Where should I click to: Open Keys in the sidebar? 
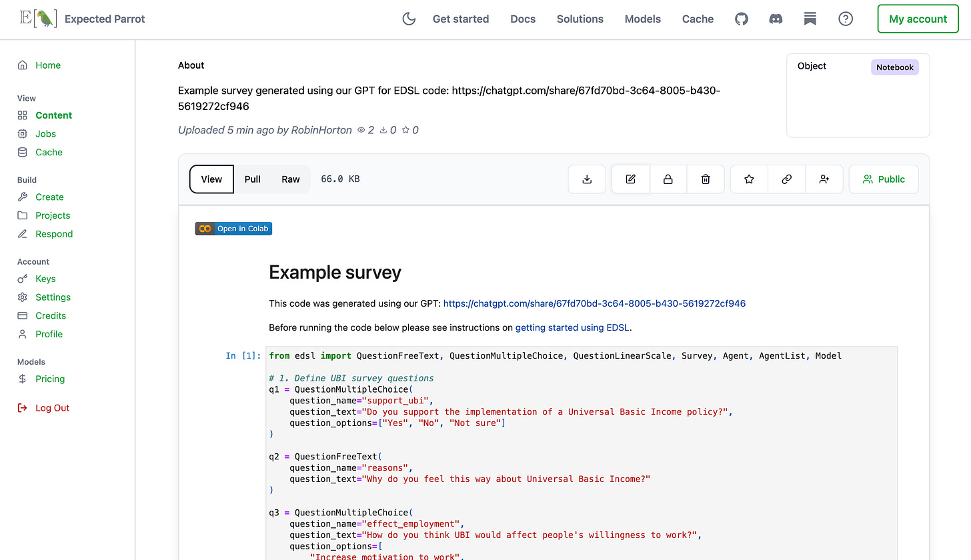[x=45, y=279]
